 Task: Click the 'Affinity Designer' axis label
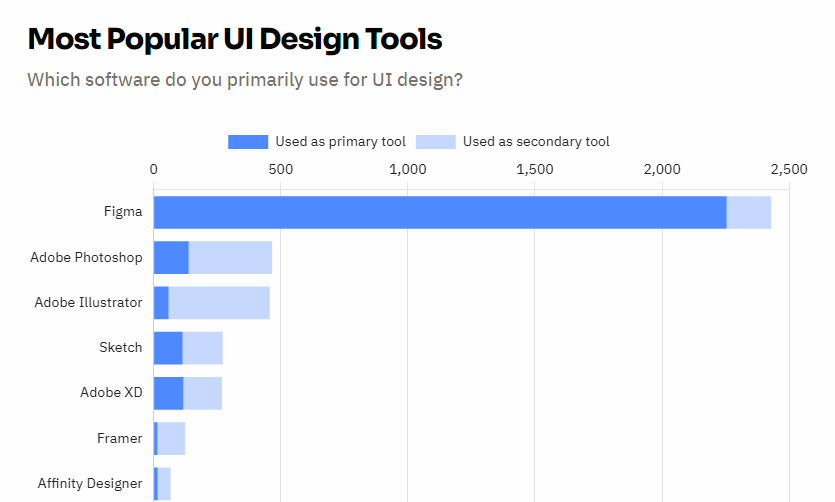coord(90,484)
